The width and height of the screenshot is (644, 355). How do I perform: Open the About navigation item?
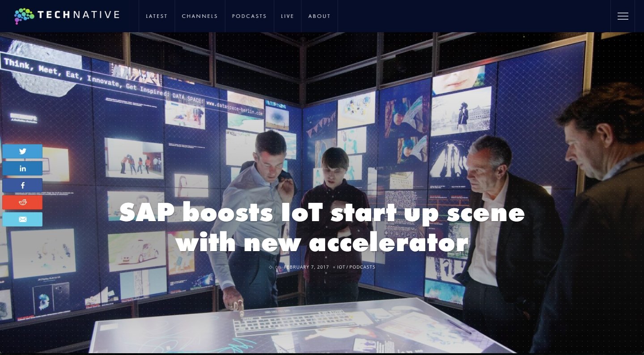tap(319, 16)
